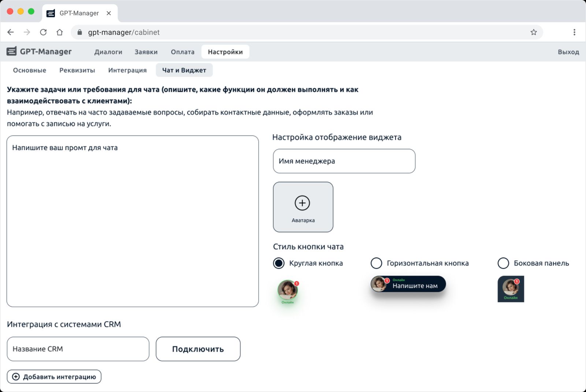Reload the page with refresh icon
This screenshot has height=392, width=586.
[x=43, y=32]
